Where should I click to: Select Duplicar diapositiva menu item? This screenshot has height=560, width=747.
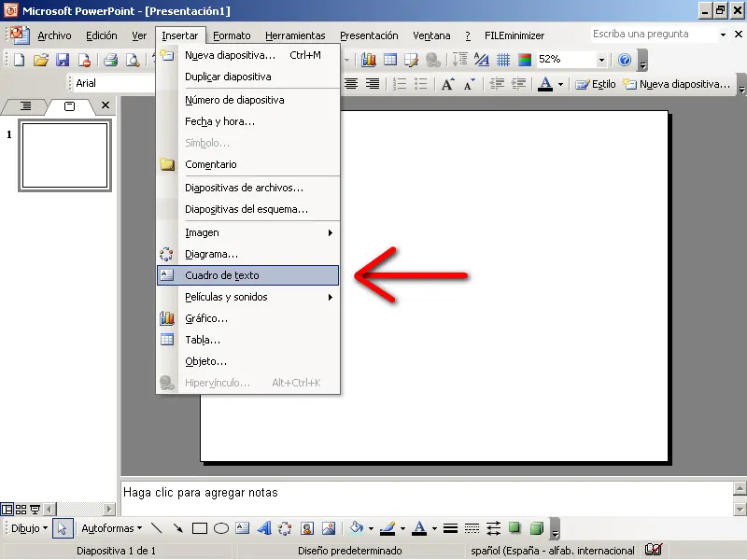pos(247,77)
